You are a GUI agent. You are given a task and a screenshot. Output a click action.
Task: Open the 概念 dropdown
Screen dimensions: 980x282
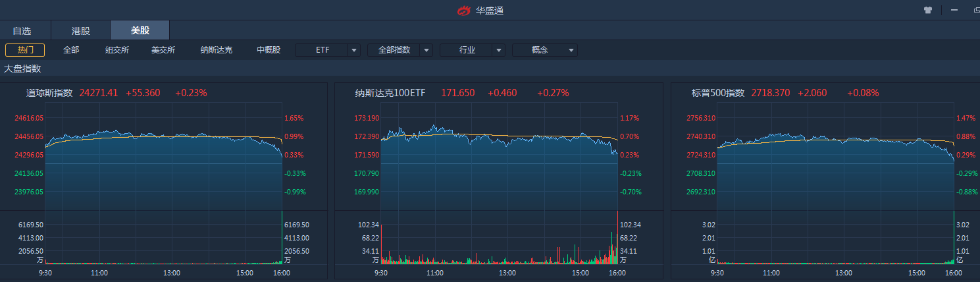[x=545, y=50]
